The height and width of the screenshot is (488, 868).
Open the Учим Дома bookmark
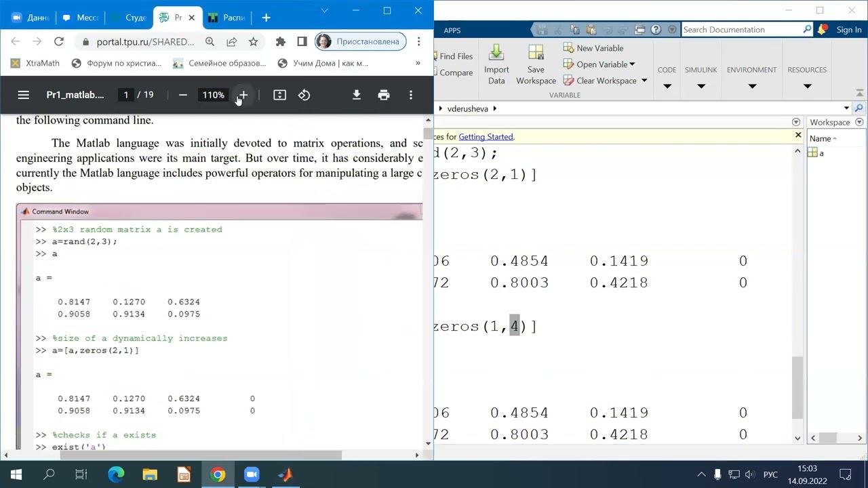tap(322, 63)
